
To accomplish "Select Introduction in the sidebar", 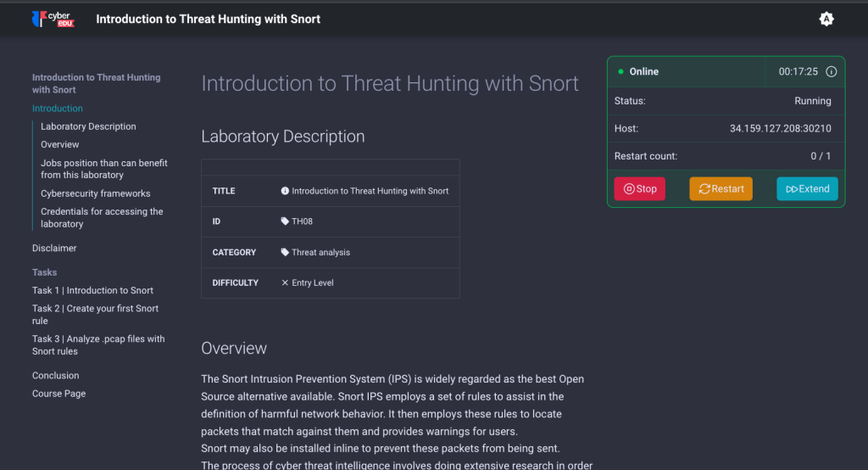I will click(x=58, y=108).
